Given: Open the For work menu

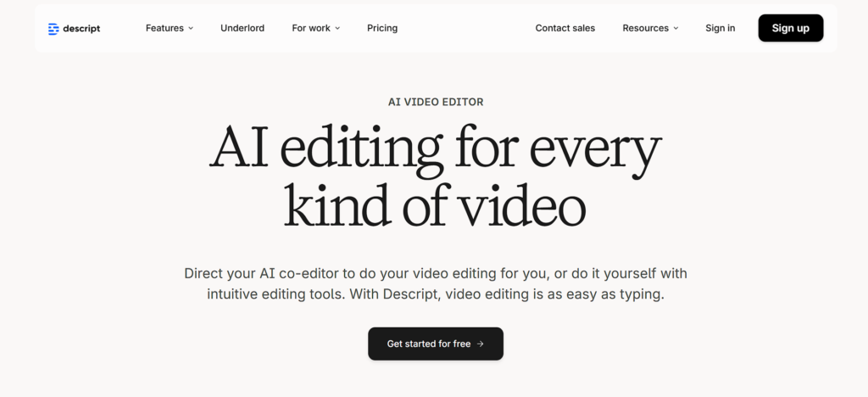Looking at the screenshot, I should point(311,28).
